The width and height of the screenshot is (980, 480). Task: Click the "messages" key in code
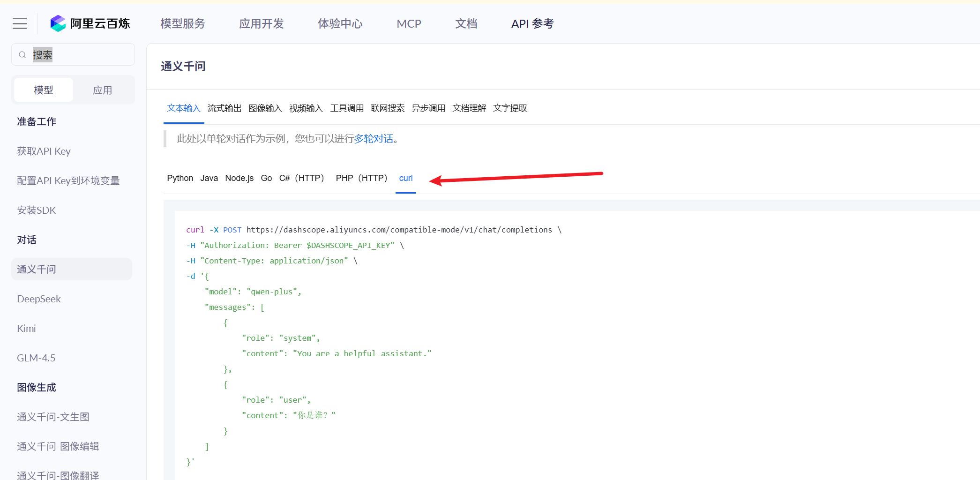[x=228, y=307]
